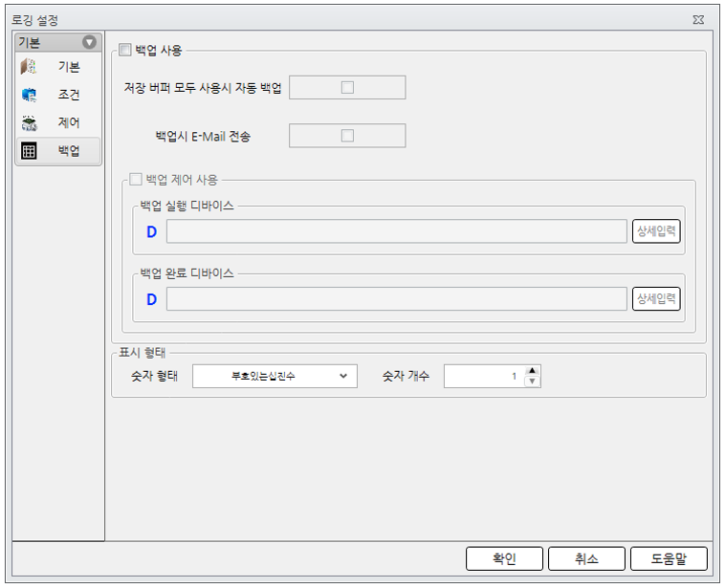Screen dimensions: 725x588
Task: Click 상세입력 button for 백업 완료 디바이스
Action: [656, 298]
